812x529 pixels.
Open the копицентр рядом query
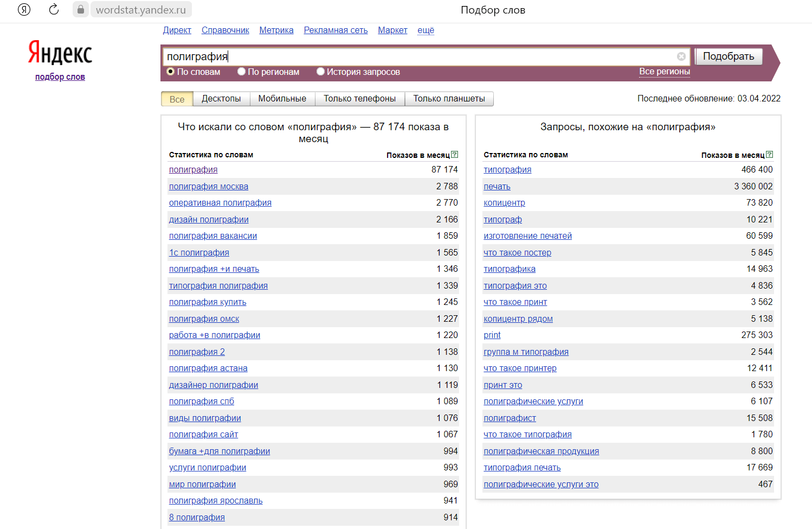tap(518, 319)
